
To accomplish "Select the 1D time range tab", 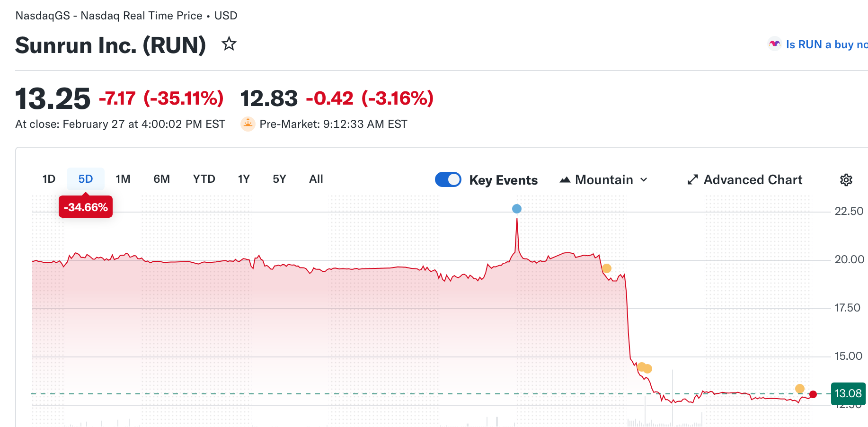I will [49, 179].
